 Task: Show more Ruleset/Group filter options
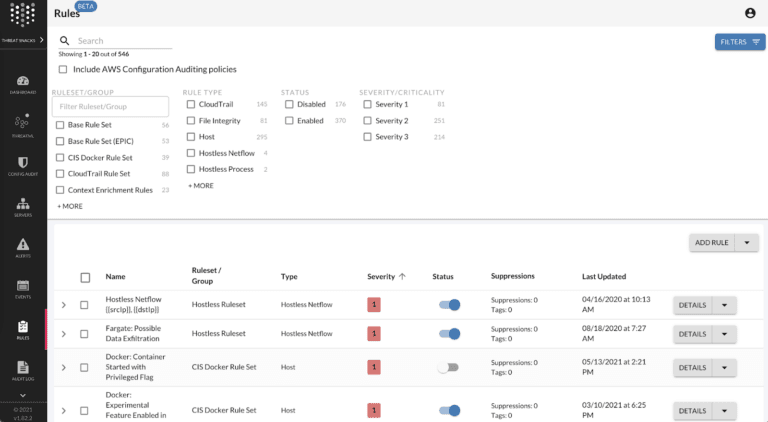[69, 206]
